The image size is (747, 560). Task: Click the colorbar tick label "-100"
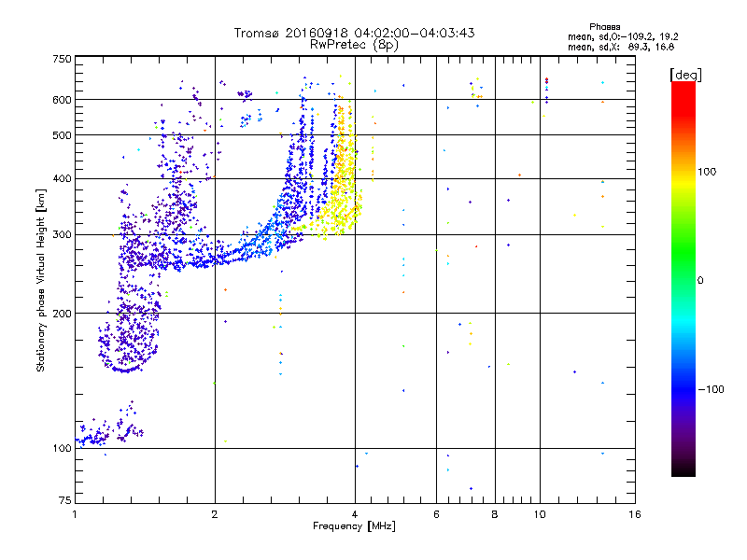pyautogui.click(x=712, y=389)
